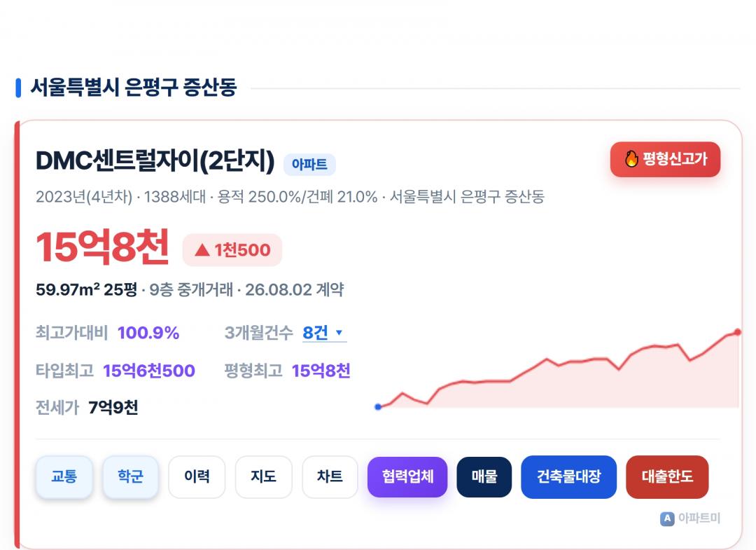
Task: Open the 교통 tab
Action: click(64, 476)
